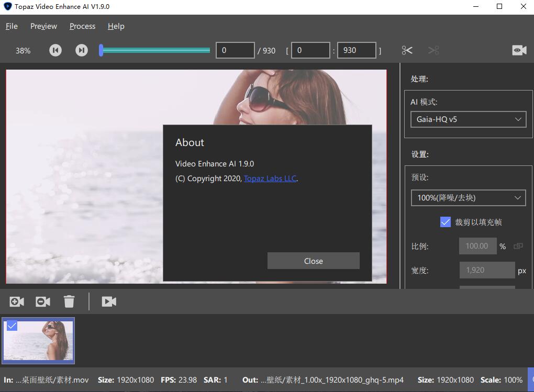Remove a video with the camera minus icon
This screenshot has width=534, height=392.
click(43, 301)
